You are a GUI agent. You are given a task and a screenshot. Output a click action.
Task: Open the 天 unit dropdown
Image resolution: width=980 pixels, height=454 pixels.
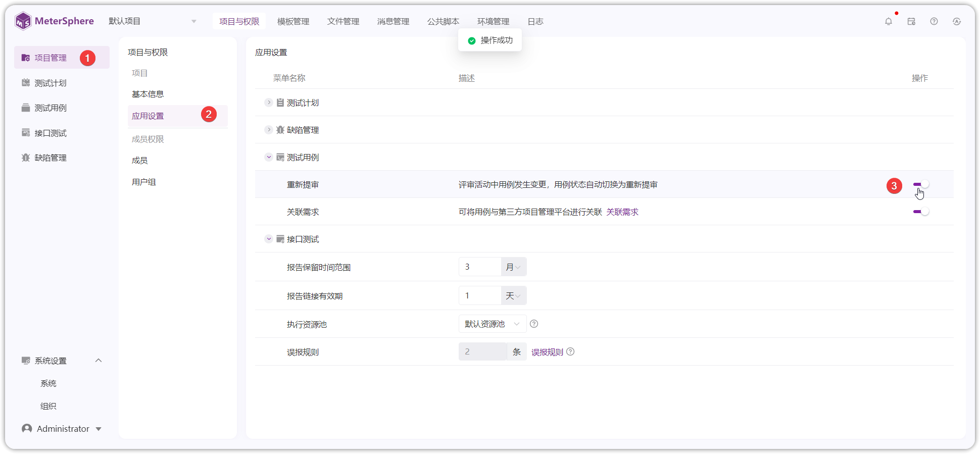click(514, 295)
